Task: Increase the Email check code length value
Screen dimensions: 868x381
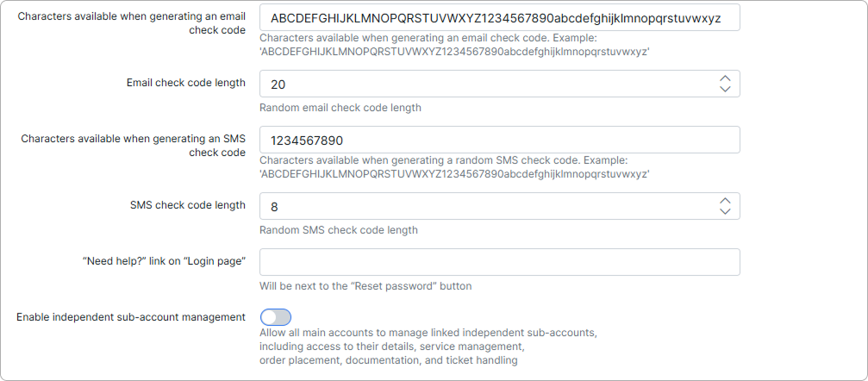Action: point(725,78)
